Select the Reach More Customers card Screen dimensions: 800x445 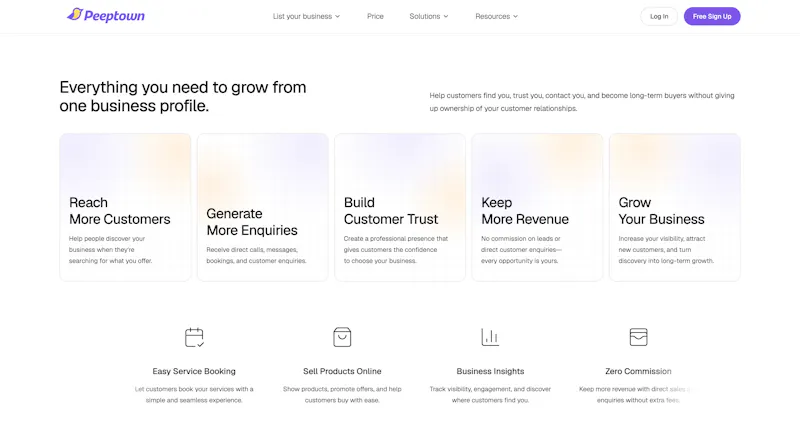[x=125, y=207]
